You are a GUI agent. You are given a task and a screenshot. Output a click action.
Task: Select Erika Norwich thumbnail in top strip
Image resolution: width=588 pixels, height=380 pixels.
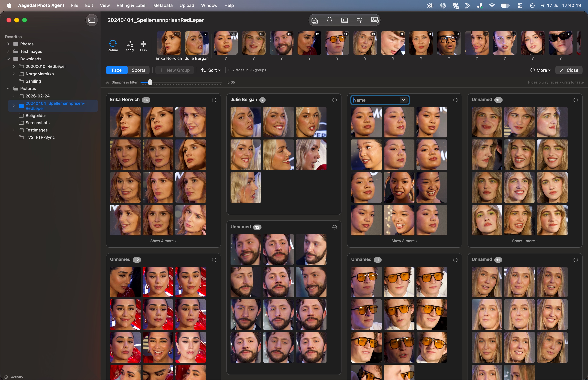click(x=169, y=43)
